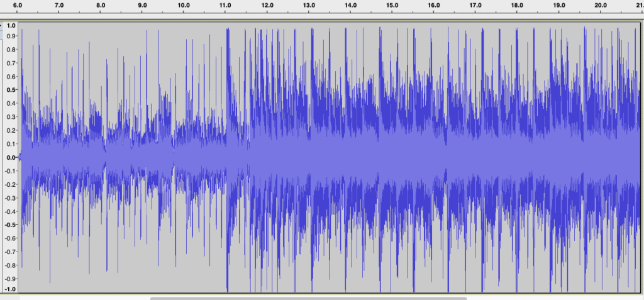Set playhead at 8.0 on timeline ruler

(x=101, y=5)
